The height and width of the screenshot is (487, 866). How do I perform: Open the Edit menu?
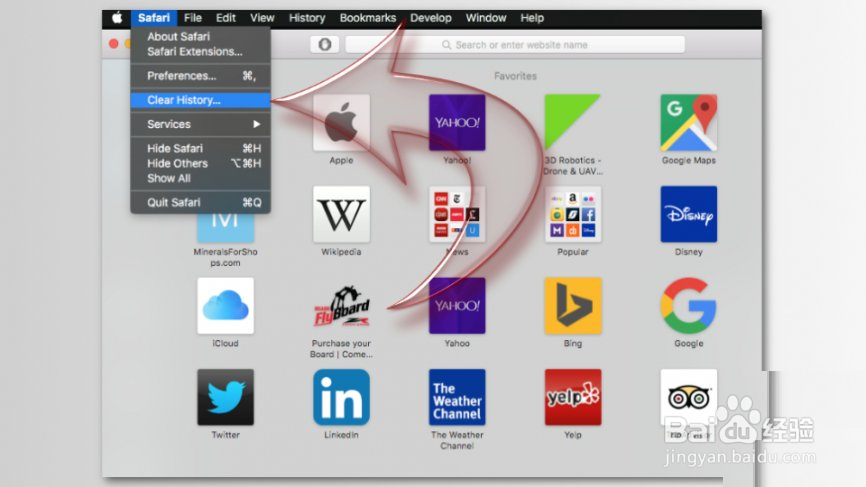pyautogui.click(x=225, y=18)
